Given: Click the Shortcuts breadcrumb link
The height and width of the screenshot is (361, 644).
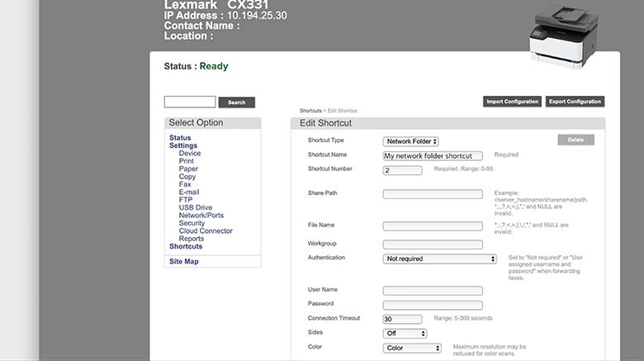Looking at the screenshot, I should coord(310,111).
